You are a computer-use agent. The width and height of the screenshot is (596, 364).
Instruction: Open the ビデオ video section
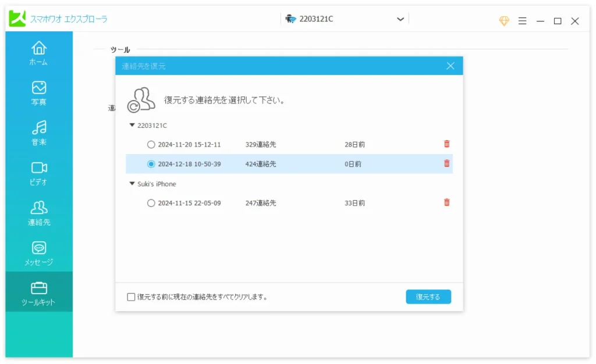[x=39, y=173]
